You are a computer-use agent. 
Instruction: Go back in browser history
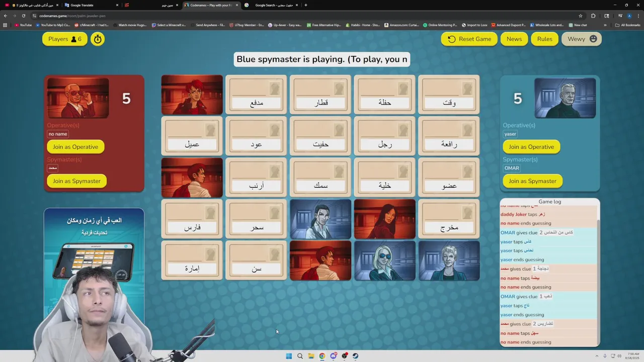tap(6, 16)
